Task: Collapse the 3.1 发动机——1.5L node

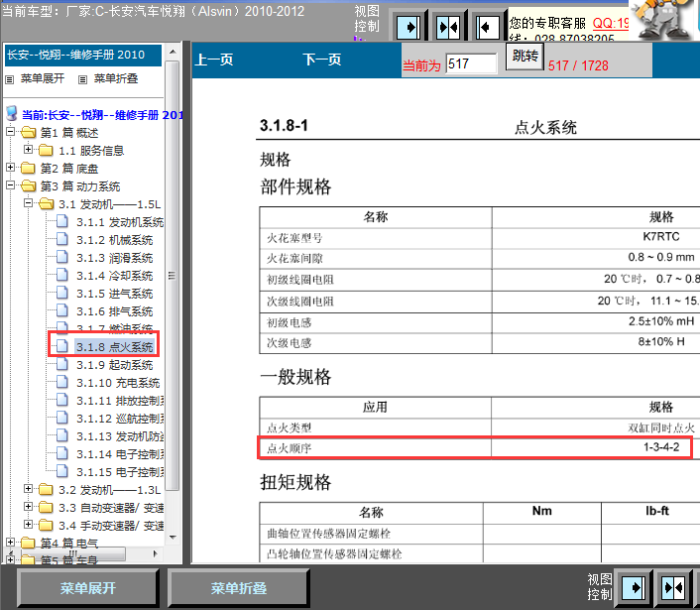Action: (x=28, y=202)
